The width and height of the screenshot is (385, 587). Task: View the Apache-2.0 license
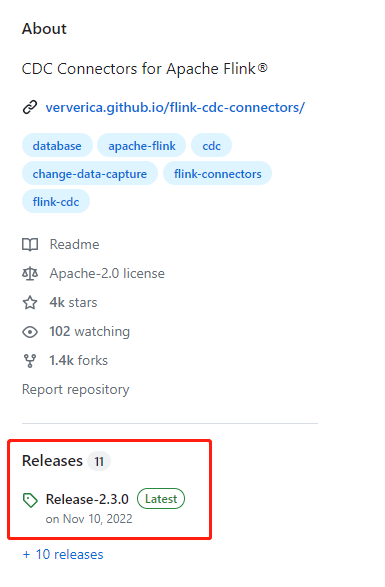107,274
